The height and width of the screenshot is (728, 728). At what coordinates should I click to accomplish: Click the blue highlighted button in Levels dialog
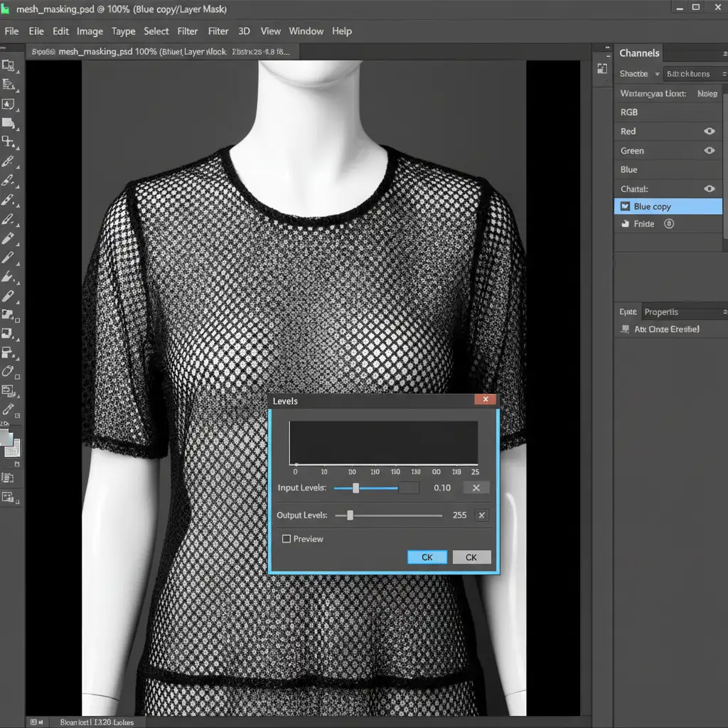tap(427, 557)
